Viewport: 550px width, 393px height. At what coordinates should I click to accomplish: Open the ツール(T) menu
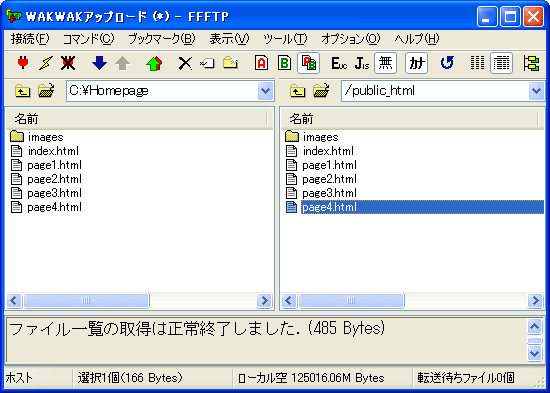click(285, 39)
